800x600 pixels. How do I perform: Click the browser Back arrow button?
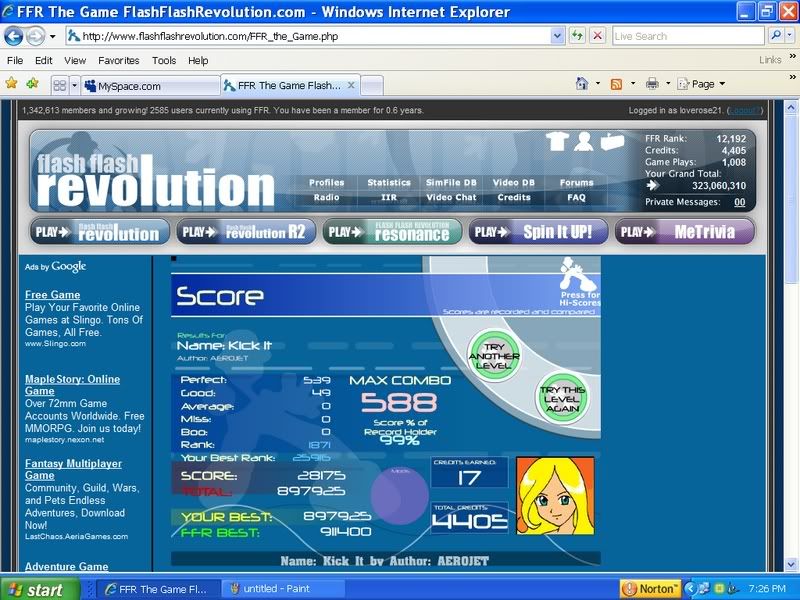click(x=14, y=36)
